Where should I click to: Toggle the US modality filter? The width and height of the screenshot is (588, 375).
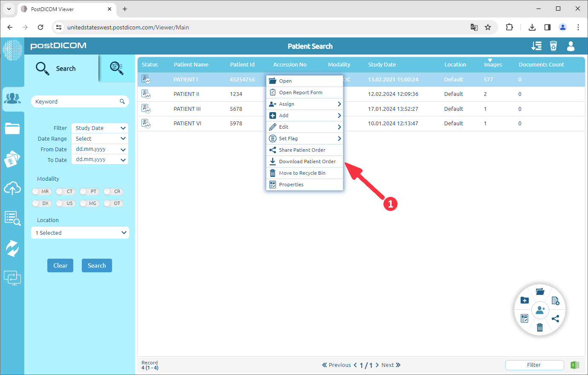tap(65, 203)
